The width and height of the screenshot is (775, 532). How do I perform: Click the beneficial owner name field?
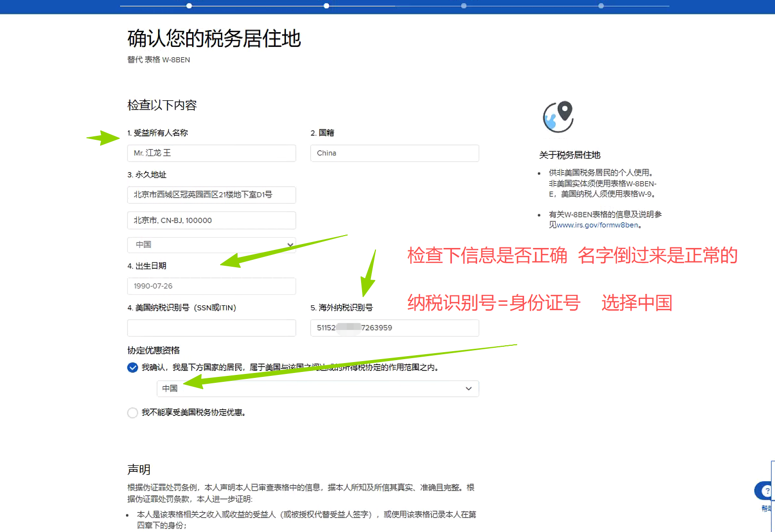tap(211, 153)
